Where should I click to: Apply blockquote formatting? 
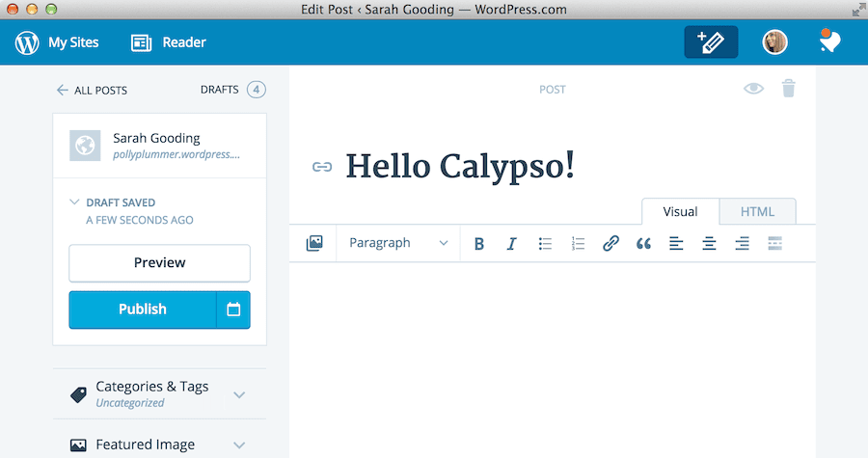tap(643, 243)
